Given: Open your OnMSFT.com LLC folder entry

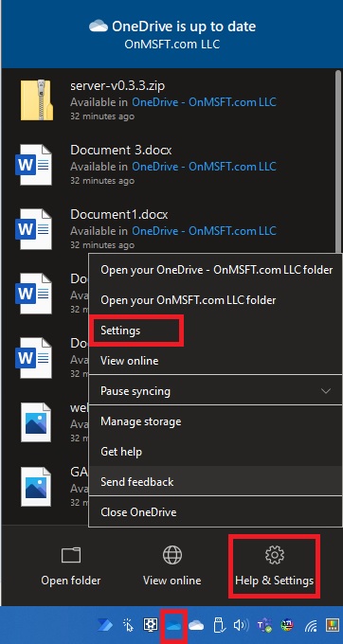Looking at the screenshot, I should 189,300.
